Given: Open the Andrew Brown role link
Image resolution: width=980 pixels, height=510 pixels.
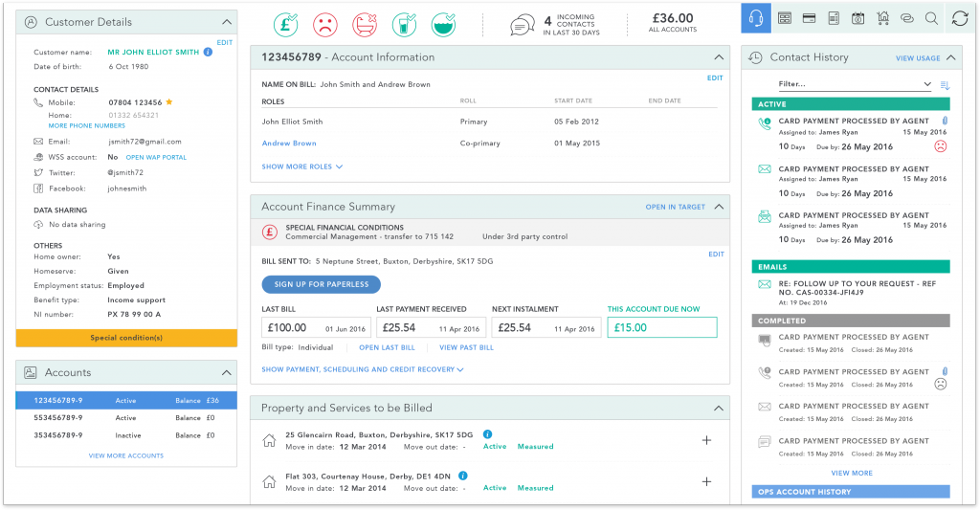Looking at the screenshot, I should (x=289, y=144).
